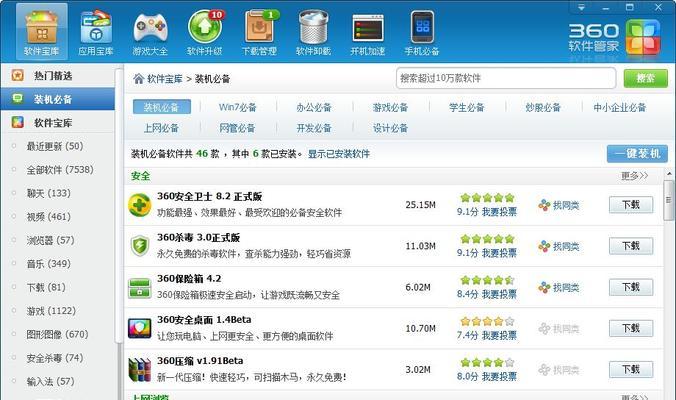Screen dimensions: 676x400
Task: Select the 设计必备 category tab
Action: pyautogui.click(x=391, y=128)
